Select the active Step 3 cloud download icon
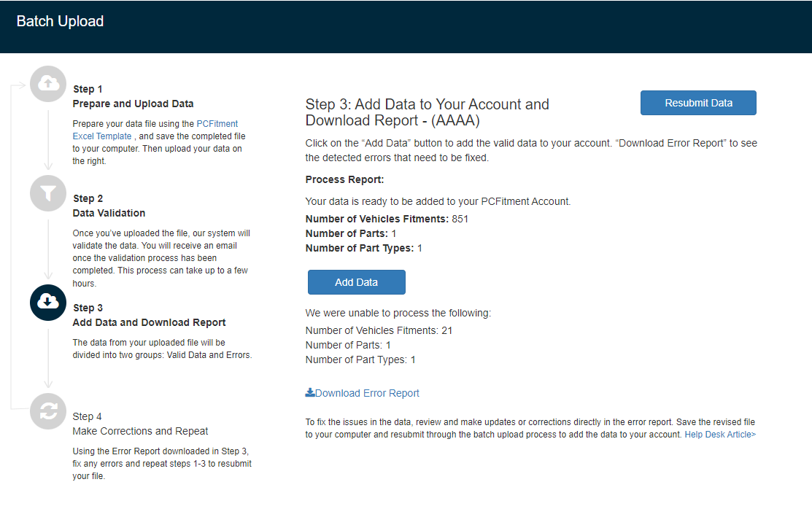812x517 pixels. tap(48, 302)
